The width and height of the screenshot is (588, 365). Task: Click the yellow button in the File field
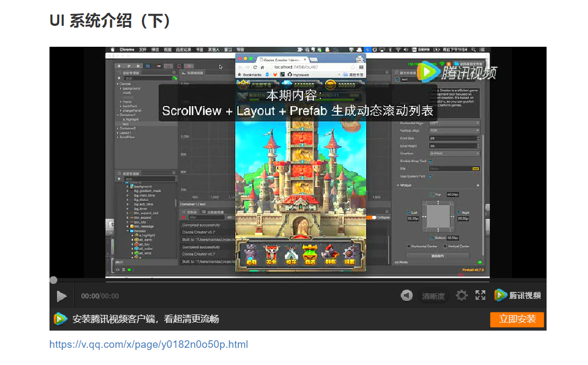(x=476, y=169)
